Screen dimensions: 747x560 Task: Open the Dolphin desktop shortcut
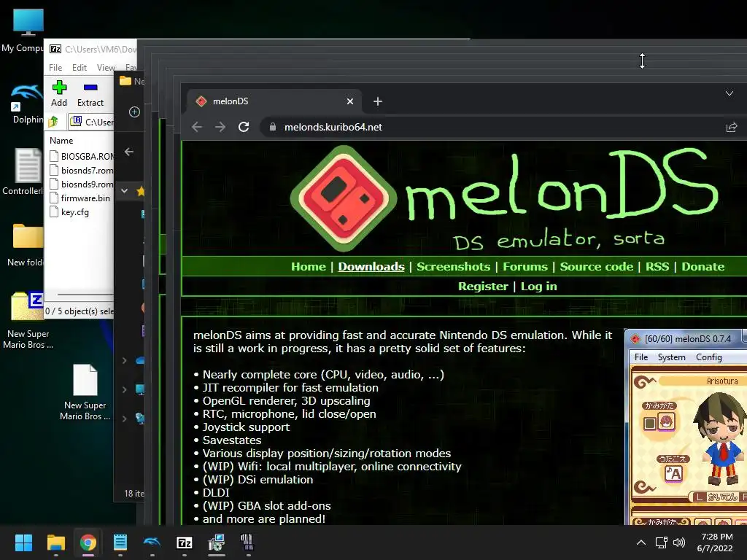(x=27, y=104)
